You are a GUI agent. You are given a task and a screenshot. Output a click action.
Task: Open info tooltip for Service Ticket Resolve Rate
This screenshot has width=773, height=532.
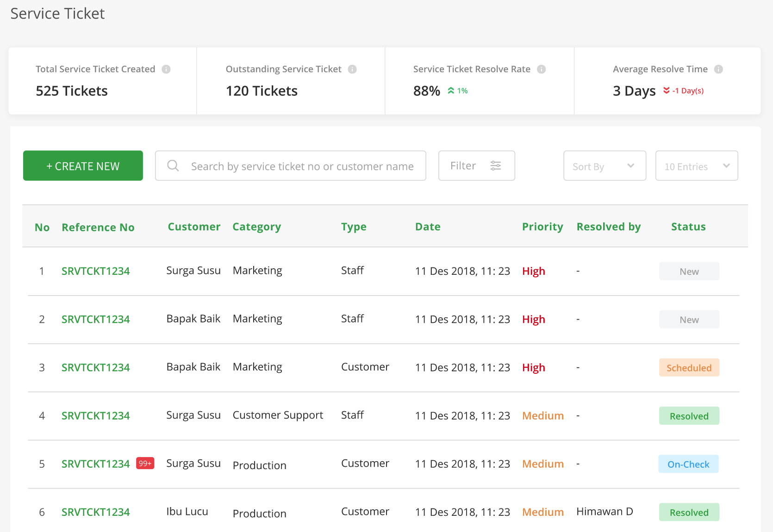click(x=541, y=69)
